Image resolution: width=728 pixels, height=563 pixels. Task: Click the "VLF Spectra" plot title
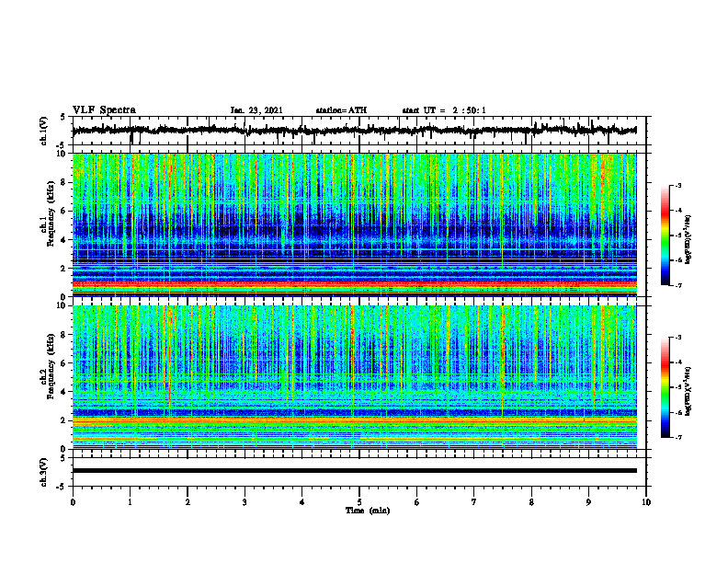104,110
